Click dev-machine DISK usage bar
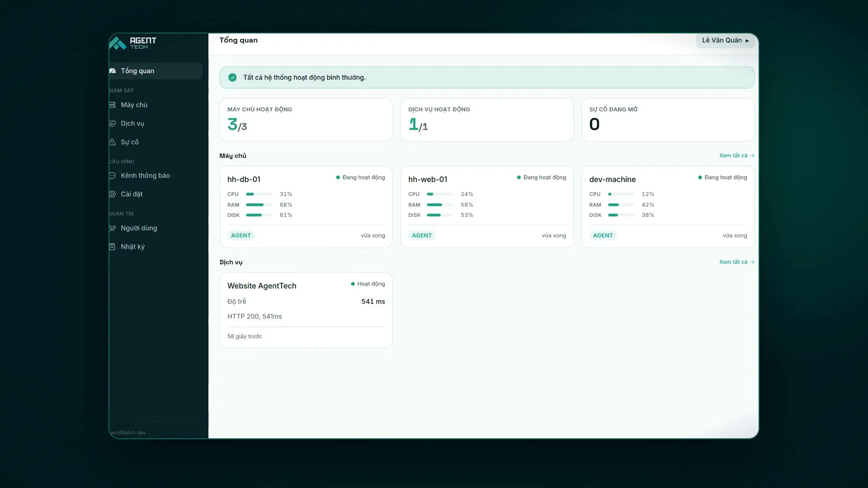868x488 pixels. click(621, 215)
